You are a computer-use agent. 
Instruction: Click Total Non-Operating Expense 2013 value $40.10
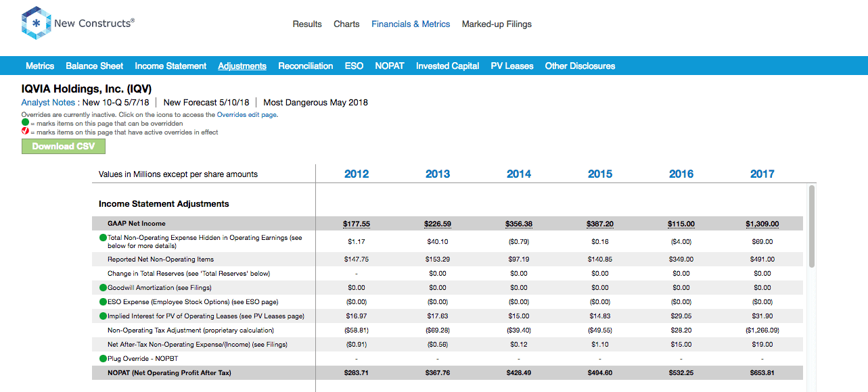pyautogui.click(x=438, y=241)
